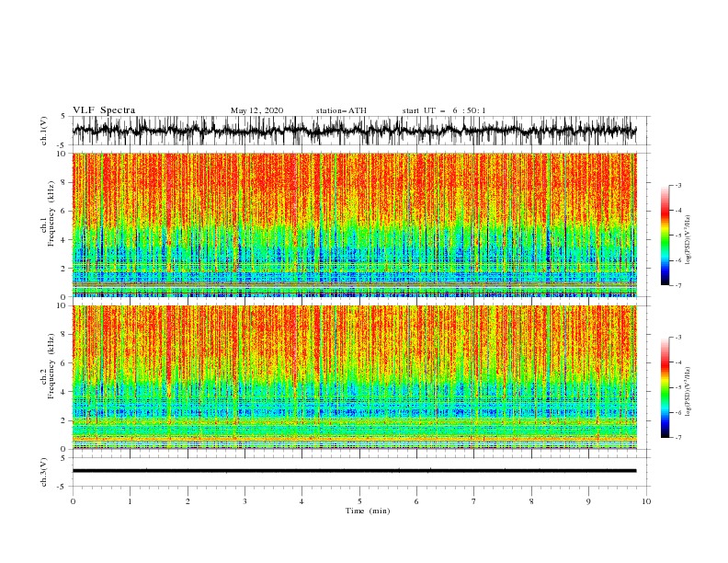
Task: Click the ch.2 PSD color bar
Action: [665, 387]
